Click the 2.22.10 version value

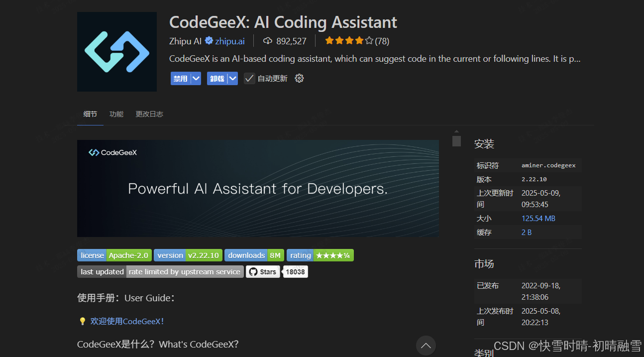pyautogui.click(x=534, y=179)
